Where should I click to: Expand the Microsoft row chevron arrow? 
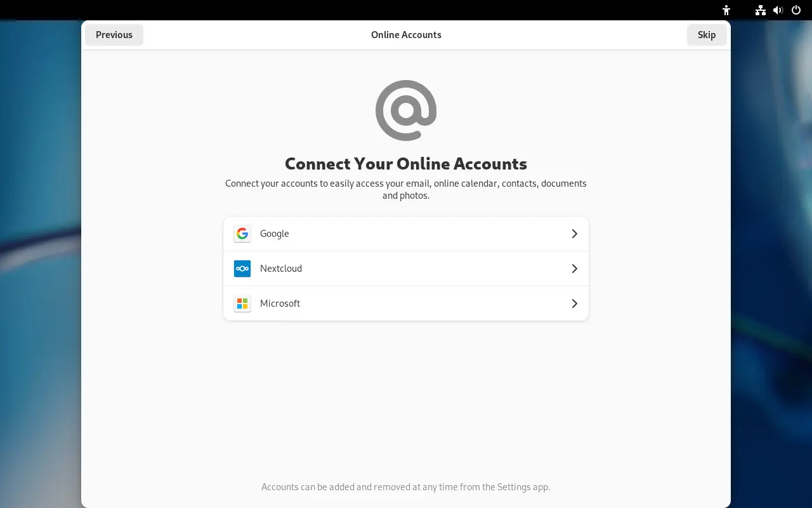[574, 304]
